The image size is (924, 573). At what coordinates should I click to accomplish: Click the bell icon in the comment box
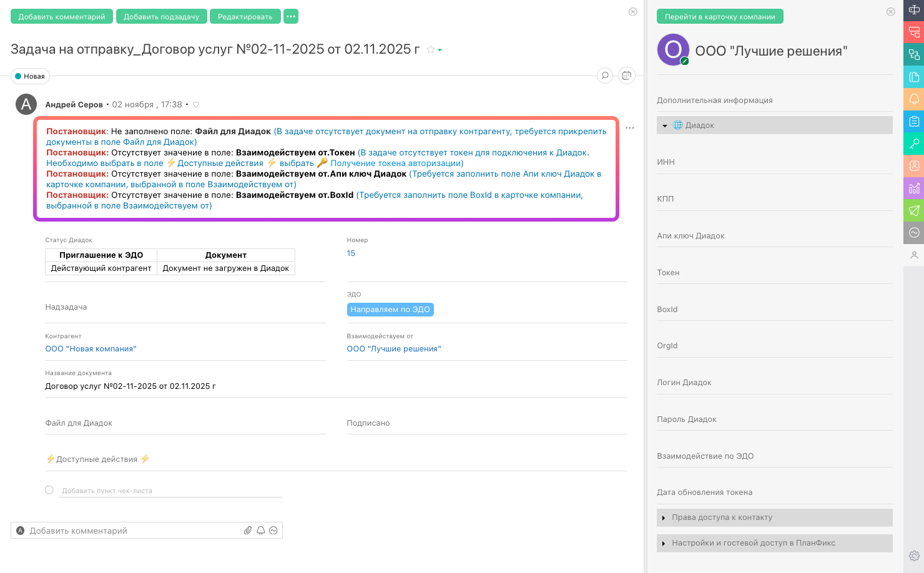click(x=261, y=531)
